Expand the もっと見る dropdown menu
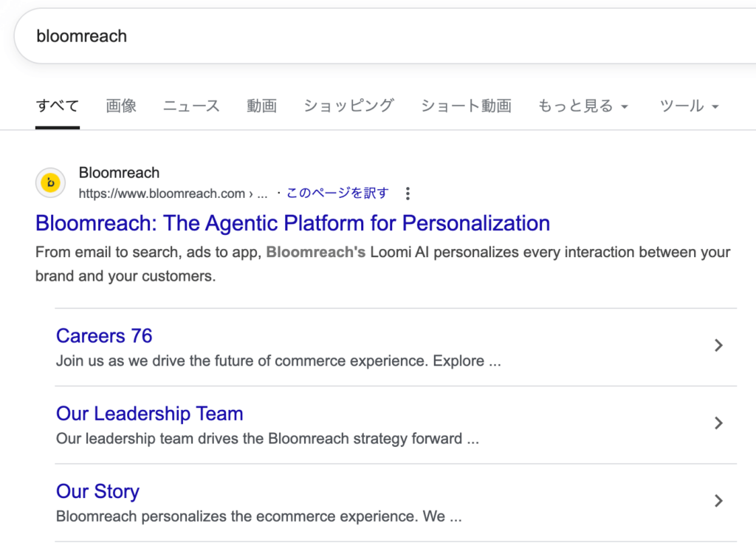This screenshot has height=560, width=756. [x=583, y=106]
